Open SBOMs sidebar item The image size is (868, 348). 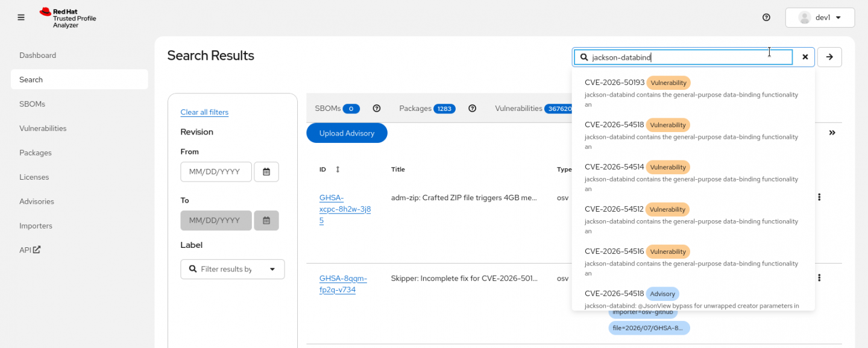point(32,104)
